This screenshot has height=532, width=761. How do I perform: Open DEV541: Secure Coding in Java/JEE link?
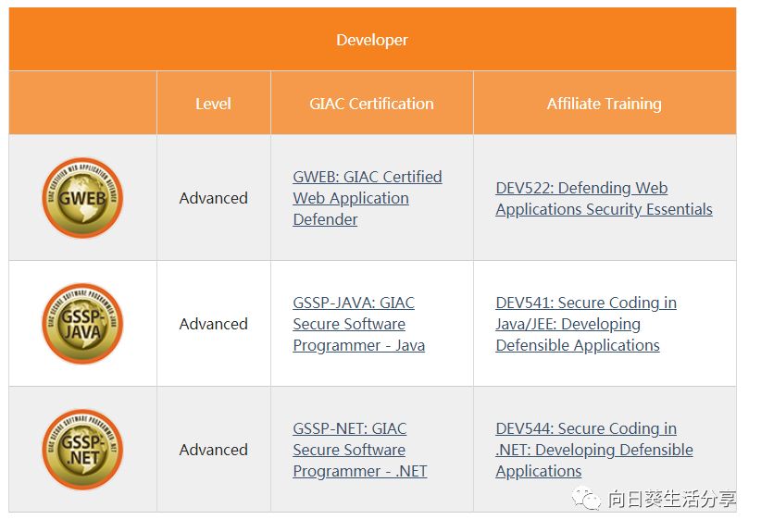click(x=586, y=324)
